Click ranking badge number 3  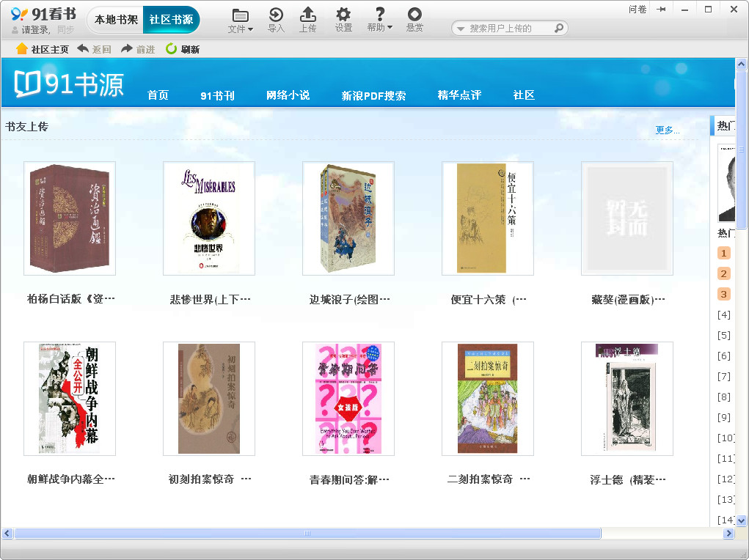[x=723, y=294]
